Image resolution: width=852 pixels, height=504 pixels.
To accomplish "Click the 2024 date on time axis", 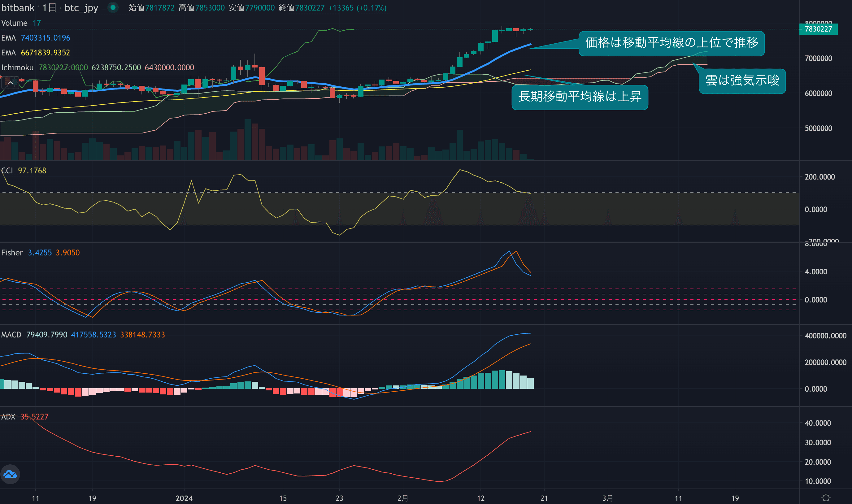I will point(184,498).
